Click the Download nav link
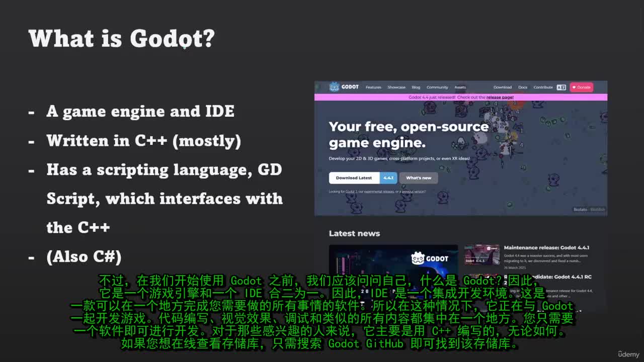The height and width of the screenshot is (362, 644). [x=503, y=87]
